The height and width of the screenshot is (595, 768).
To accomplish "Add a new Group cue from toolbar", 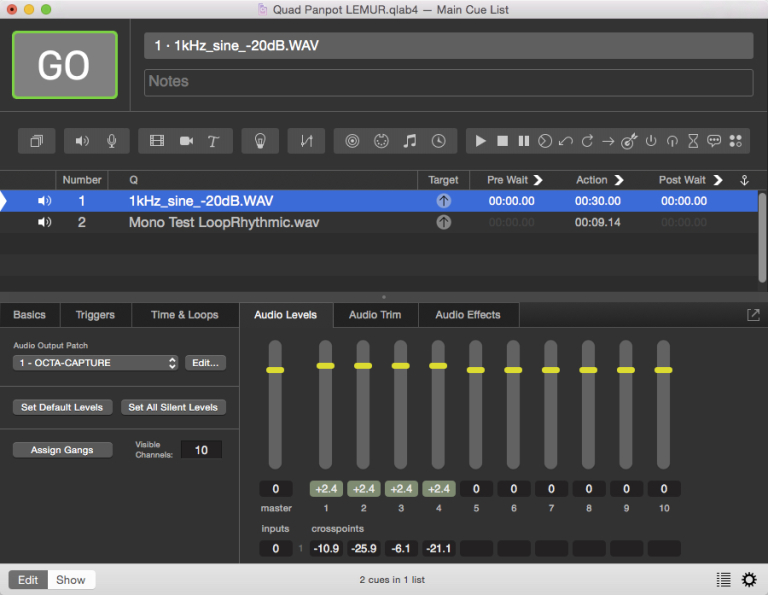I will pyautogui.click(x=36, y=141).
